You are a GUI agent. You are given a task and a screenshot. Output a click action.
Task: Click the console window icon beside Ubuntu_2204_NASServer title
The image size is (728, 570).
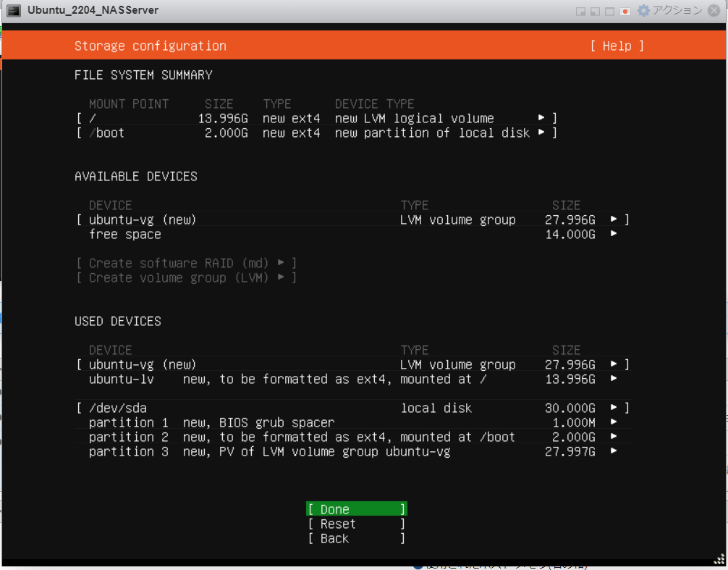point(14,10)
